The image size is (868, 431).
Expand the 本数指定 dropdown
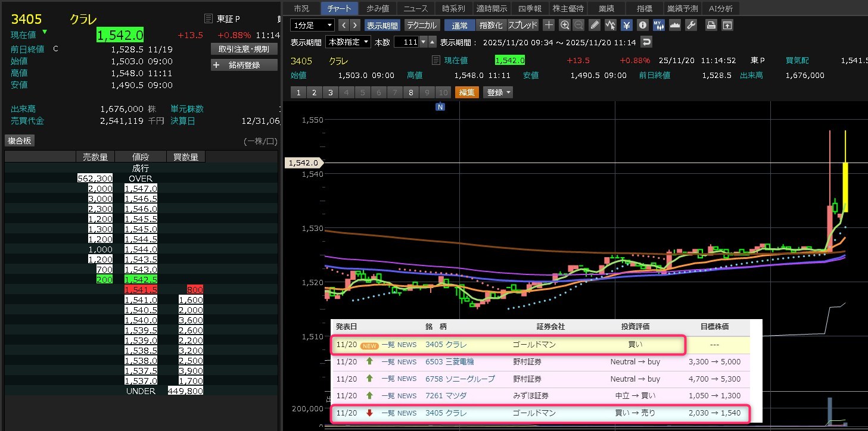pos(349,42)
